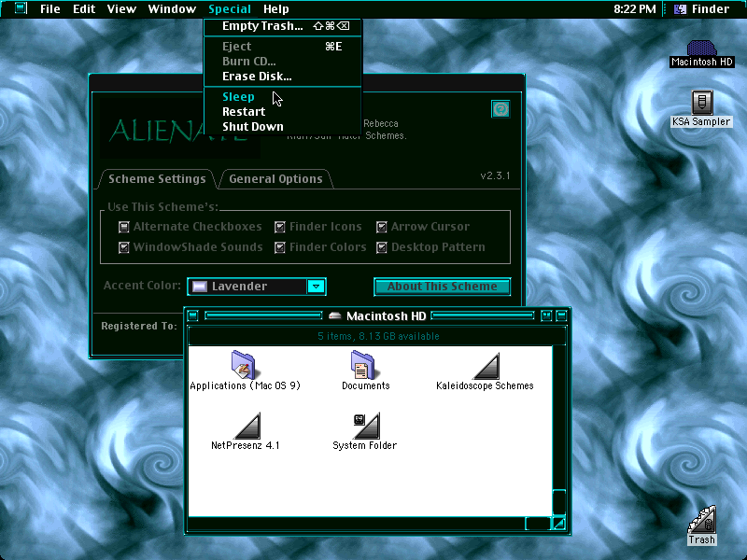
Task: Open the Edit menu
Action: (x=84, y=9)
